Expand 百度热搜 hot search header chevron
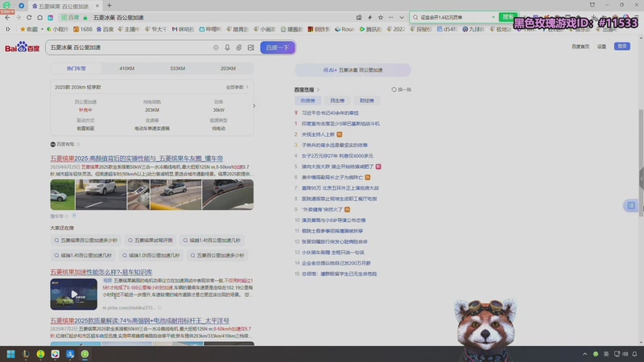 [318, 89]
